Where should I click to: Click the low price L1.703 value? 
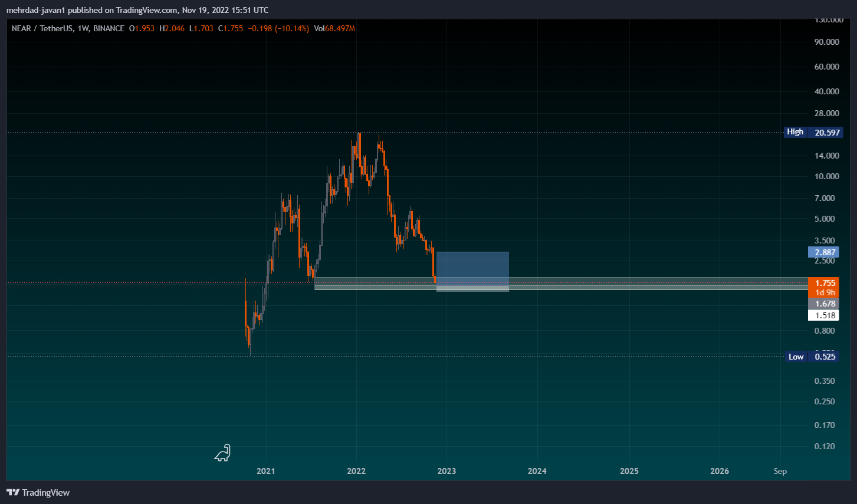(x=201, y=28)
